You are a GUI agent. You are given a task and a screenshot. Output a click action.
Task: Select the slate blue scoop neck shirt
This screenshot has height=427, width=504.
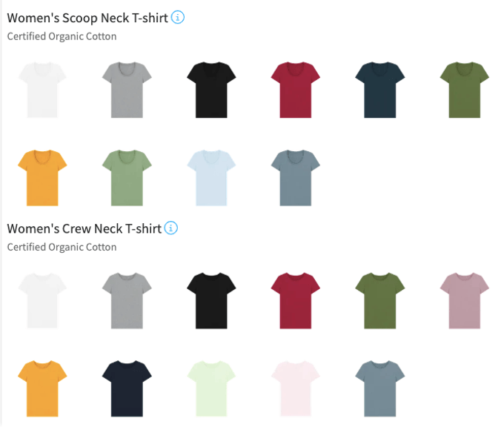tap(296, 177)
